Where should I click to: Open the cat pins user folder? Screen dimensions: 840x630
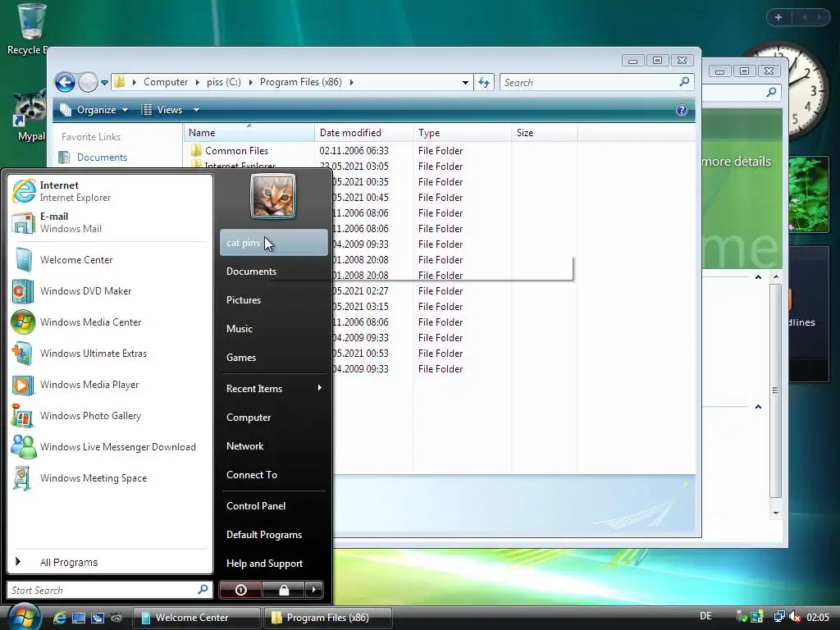(x=274, y=243)
